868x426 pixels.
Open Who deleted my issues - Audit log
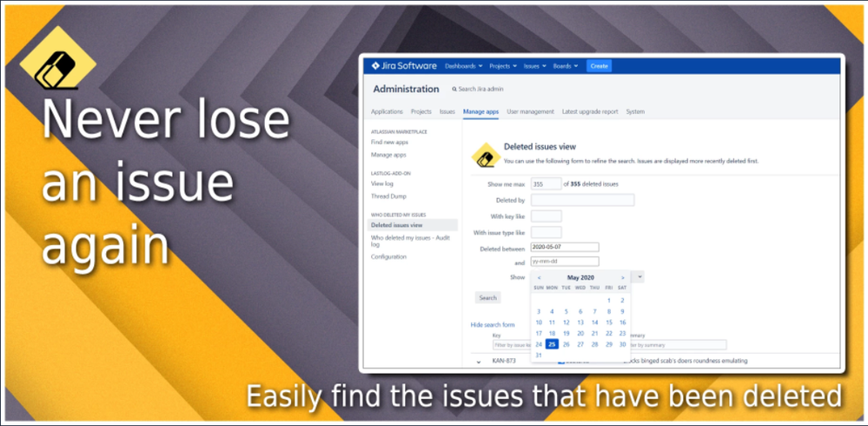411,241
